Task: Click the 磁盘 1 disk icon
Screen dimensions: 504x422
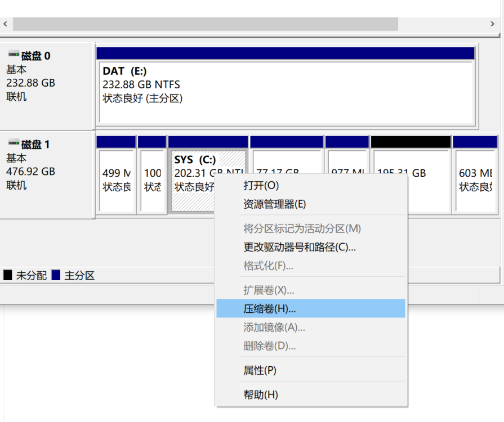Action: tap(13, 142)
